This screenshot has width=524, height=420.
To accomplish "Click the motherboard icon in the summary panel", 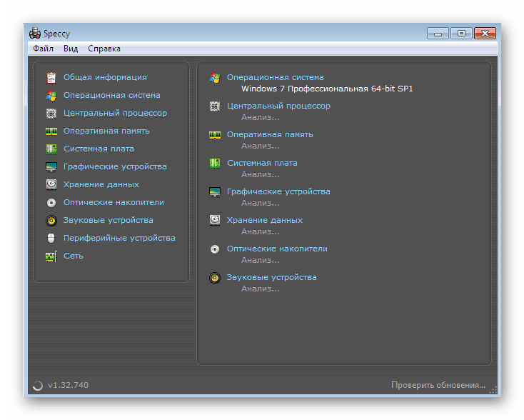I will (x=215, y=163).
